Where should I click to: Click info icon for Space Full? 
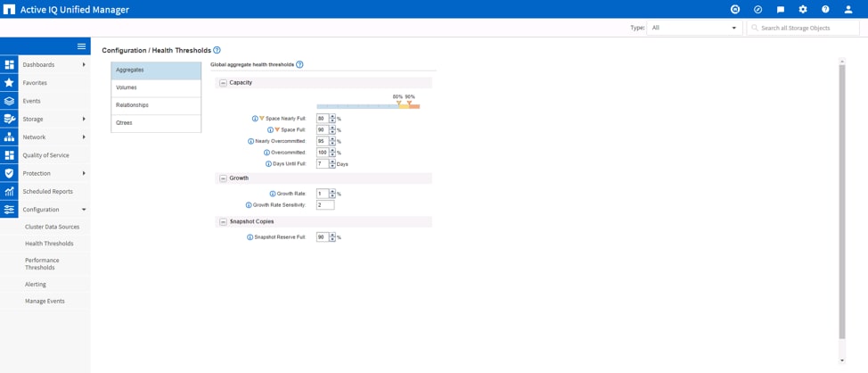pyautogui.click(x=271, y=129)
